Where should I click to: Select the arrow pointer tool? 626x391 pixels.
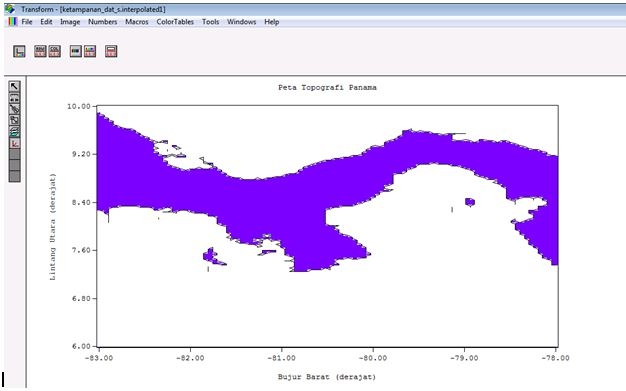(14, 87)
